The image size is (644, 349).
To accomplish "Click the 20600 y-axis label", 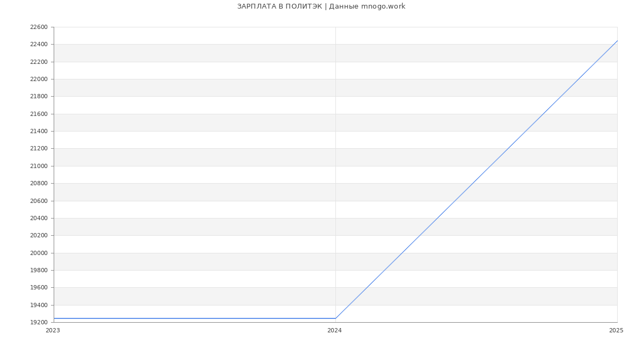I will (38, 201).
